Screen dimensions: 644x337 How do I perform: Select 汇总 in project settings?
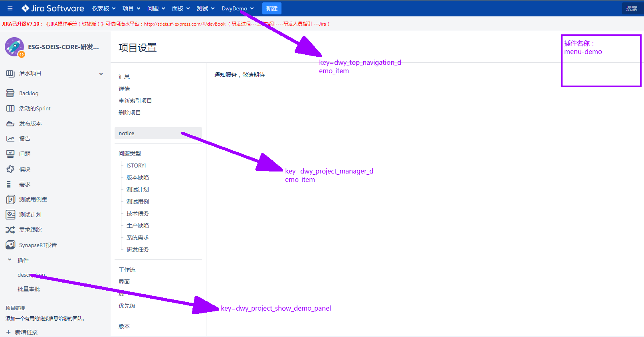(124, 77)
